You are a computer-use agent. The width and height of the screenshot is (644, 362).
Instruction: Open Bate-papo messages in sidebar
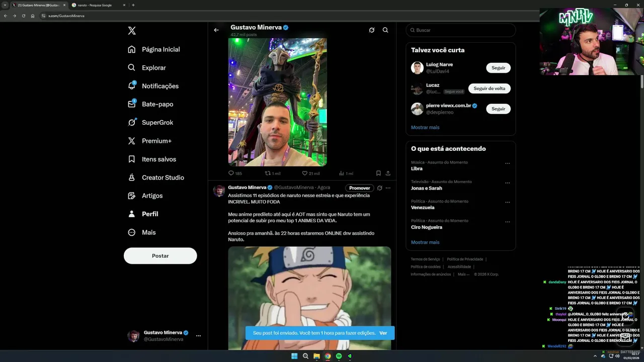click(150, 104)
